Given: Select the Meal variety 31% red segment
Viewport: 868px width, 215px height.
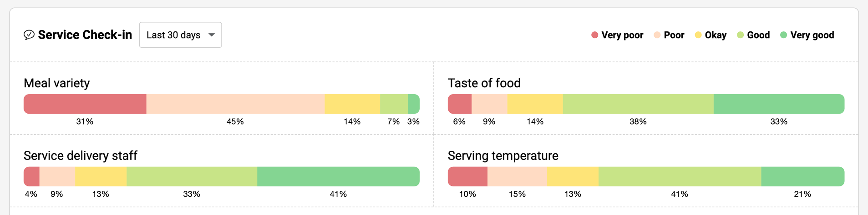Looking at the screenshot, I should click(85, 104).
